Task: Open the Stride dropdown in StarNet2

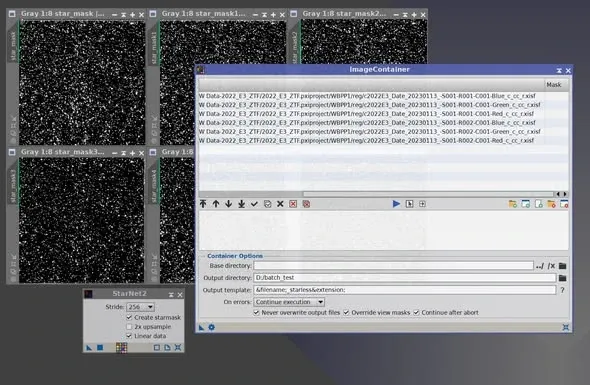Action: click(140, 307)
